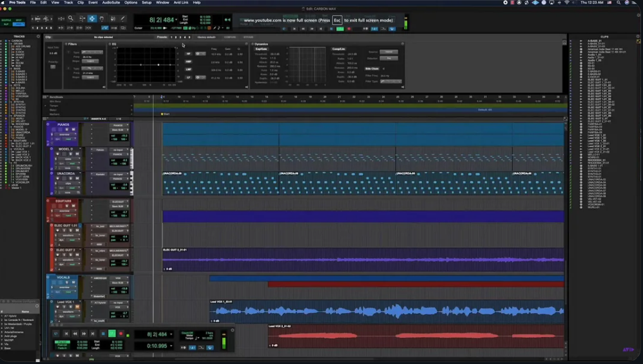Open the Setup menu
This screenshot has height=364, width=643.
pyautogui.click(x=146, y=3)
